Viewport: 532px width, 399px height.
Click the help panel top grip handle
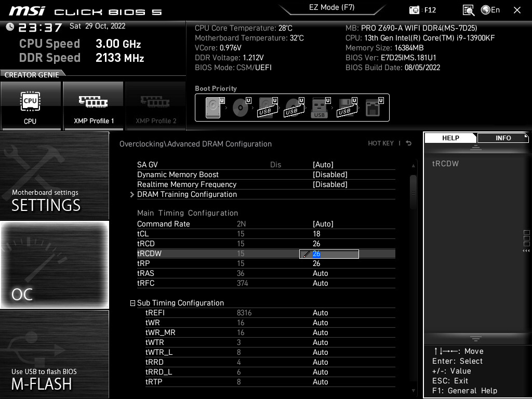(x=476, y=147)
